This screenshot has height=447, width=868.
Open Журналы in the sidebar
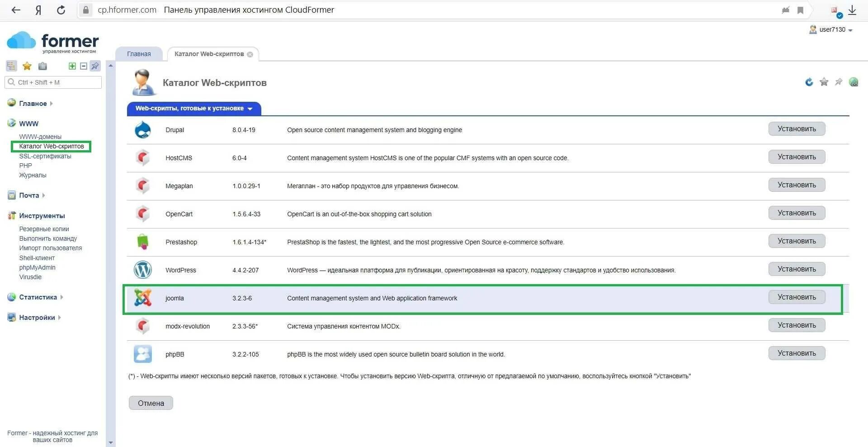click(x=33, y=175)
